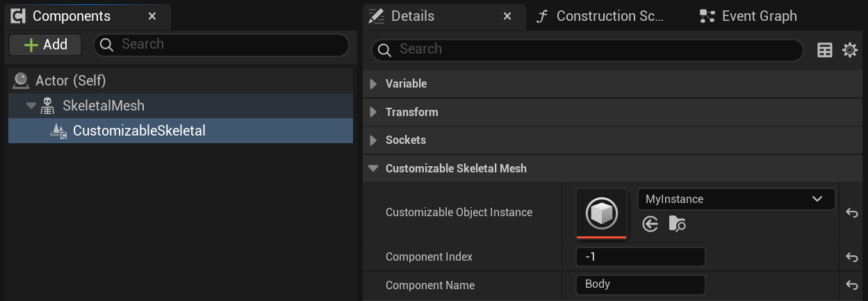Viewport: 868px width, 301px height.
Task: Reset Component Name to default value
Action: coord(852,285)
